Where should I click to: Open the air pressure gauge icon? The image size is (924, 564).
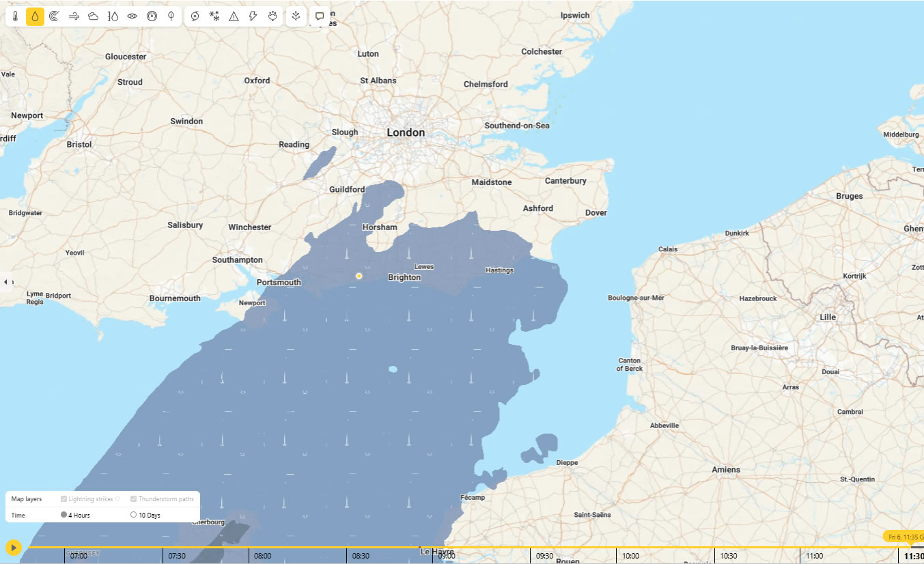[x=152, y=16]
